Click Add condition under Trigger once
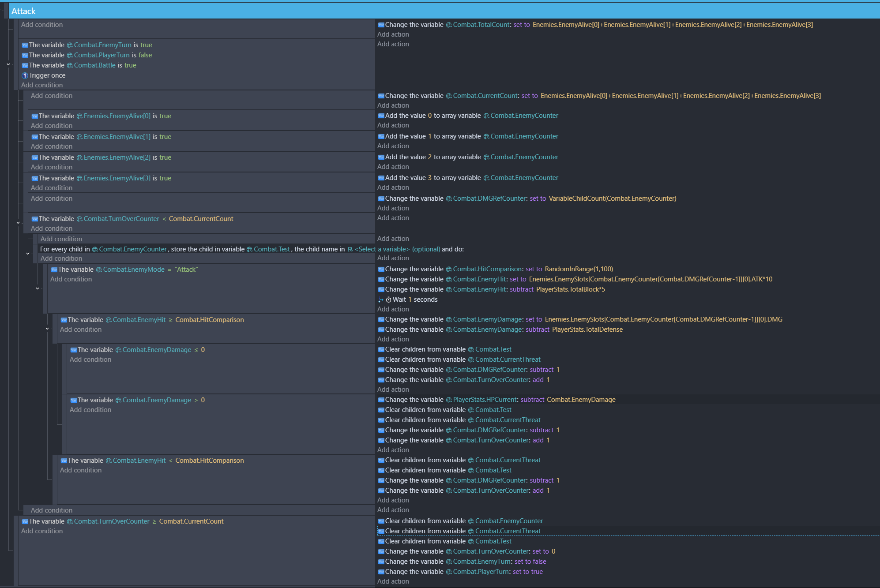This screenshot has height=588, width=880. click(x=42, y=85)
